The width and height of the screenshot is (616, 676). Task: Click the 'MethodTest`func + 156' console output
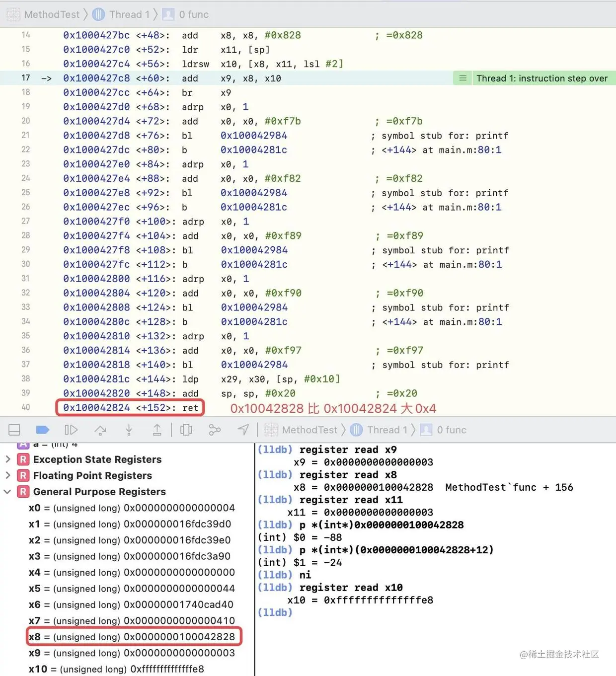pyautogui.click(x=509, y=487)
